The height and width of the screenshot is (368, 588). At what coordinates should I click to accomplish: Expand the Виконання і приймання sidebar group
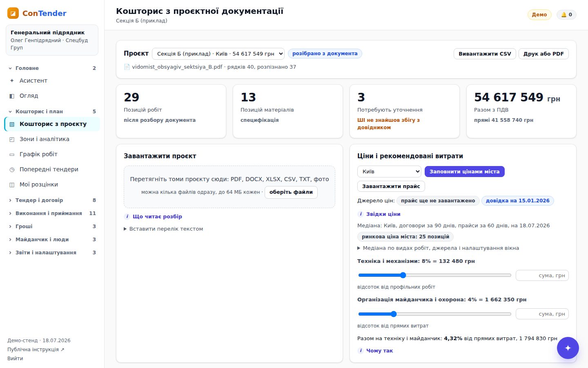[x=52, y=213]
